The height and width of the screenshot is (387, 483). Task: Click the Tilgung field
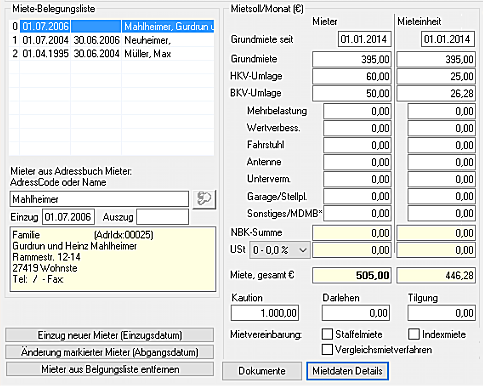(x=441, y=313)
